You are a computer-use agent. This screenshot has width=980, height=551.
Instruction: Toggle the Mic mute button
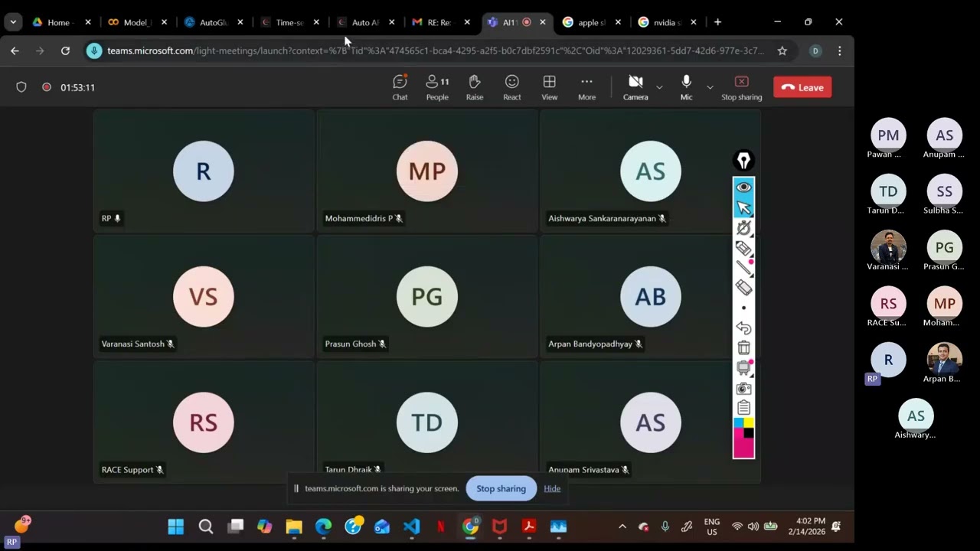coord(686,87)
